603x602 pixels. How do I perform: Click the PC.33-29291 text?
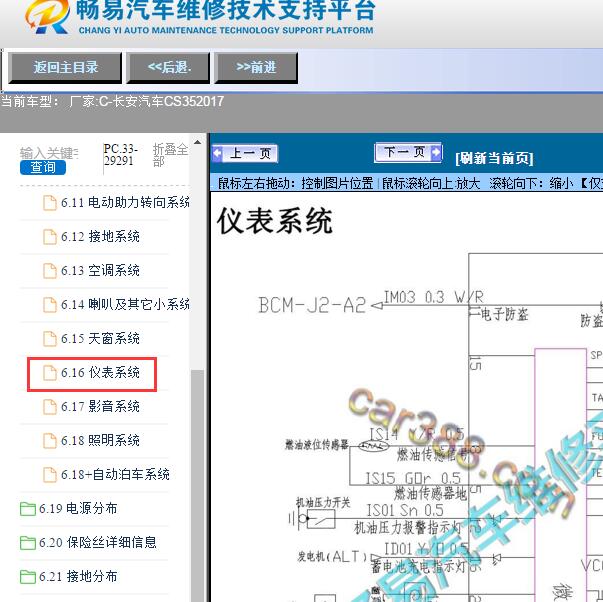tap(120, 155)
